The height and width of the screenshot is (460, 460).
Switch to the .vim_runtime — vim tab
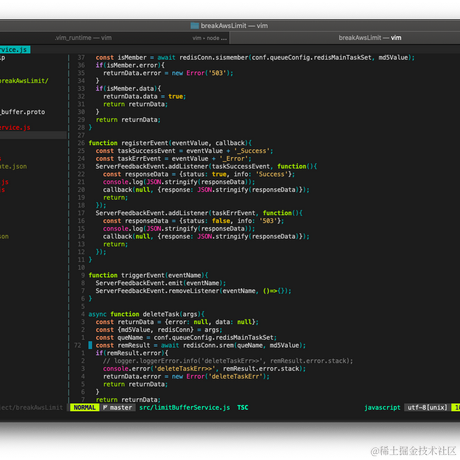pyautogui.click(x=83, y=38)
